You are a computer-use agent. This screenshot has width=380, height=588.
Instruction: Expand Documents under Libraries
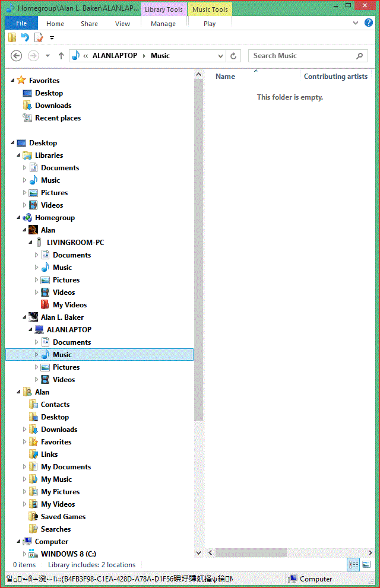[x=24, y=168]
